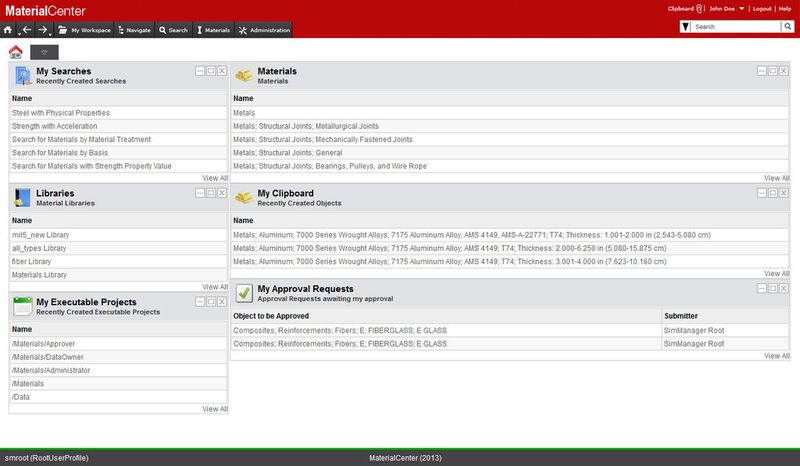Click View All in Libraries panel

[x=215, y=287]
